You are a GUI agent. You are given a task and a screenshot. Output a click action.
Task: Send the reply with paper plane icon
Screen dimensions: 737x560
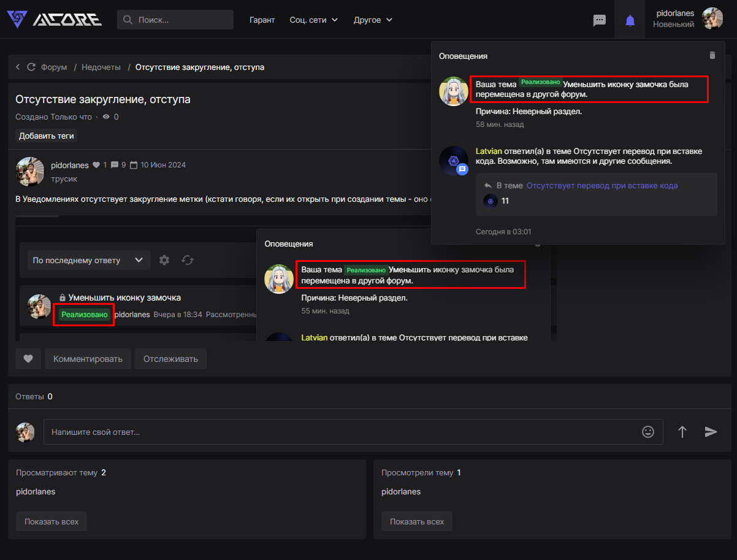click(x=711, y=432)
